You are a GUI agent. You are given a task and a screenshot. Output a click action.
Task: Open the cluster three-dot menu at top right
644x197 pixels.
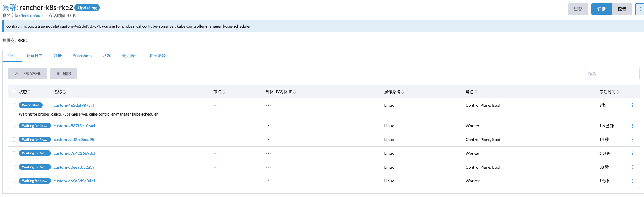coord(640,9)
